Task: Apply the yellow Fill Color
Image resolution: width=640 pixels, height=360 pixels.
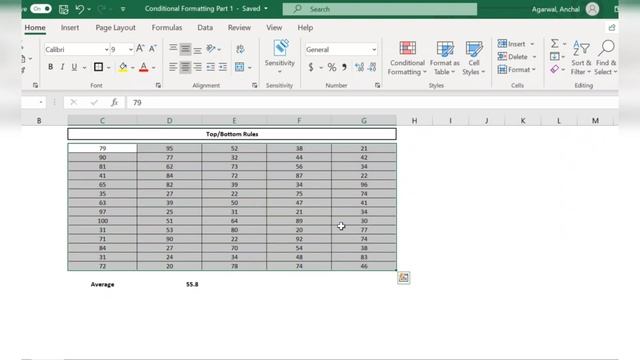Action: tap(122, 67)
